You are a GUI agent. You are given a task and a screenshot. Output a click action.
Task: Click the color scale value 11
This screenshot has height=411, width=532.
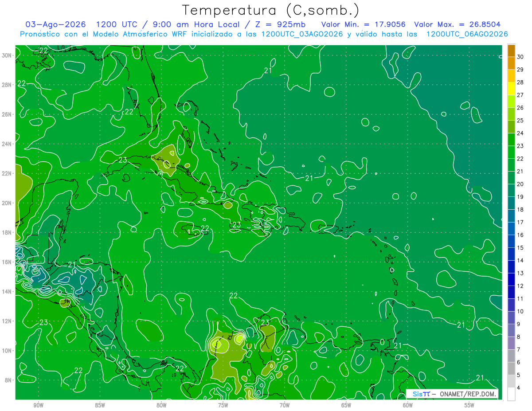[x=520, y=299]
